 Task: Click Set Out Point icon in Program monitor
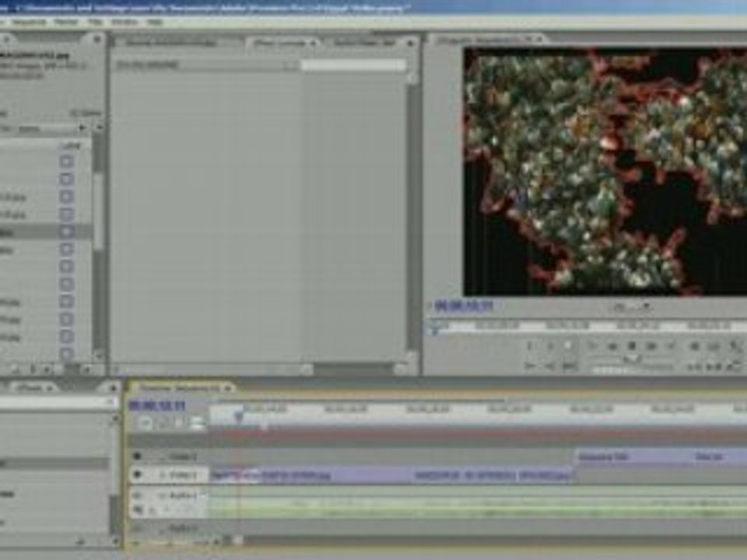(x=549, y=345)
